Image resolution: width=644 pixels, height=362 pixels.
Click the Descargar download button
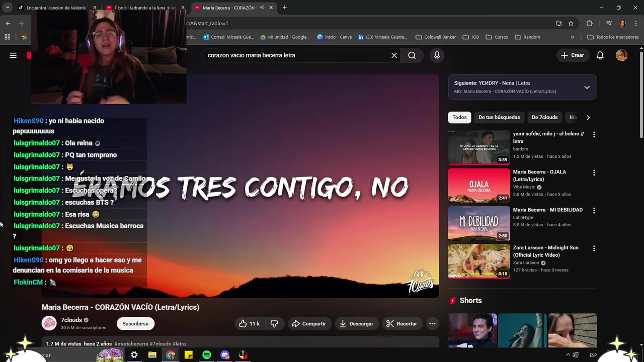(x=356, y=324)
